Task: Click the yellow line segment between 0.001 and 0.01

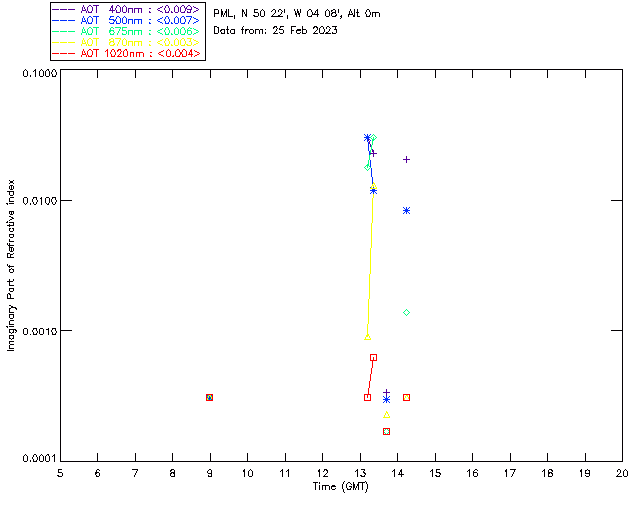Action: coord(370,261)
